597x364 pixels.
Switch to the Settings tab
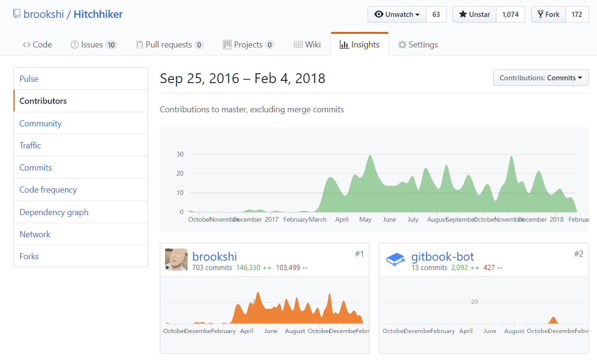(418, 45)
